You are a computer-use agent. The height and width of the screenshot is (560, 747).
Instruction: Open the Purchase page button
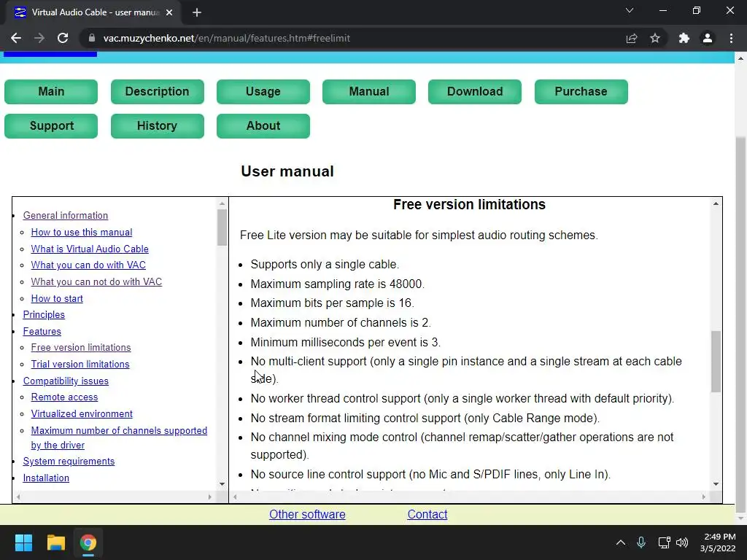point(581,91)
